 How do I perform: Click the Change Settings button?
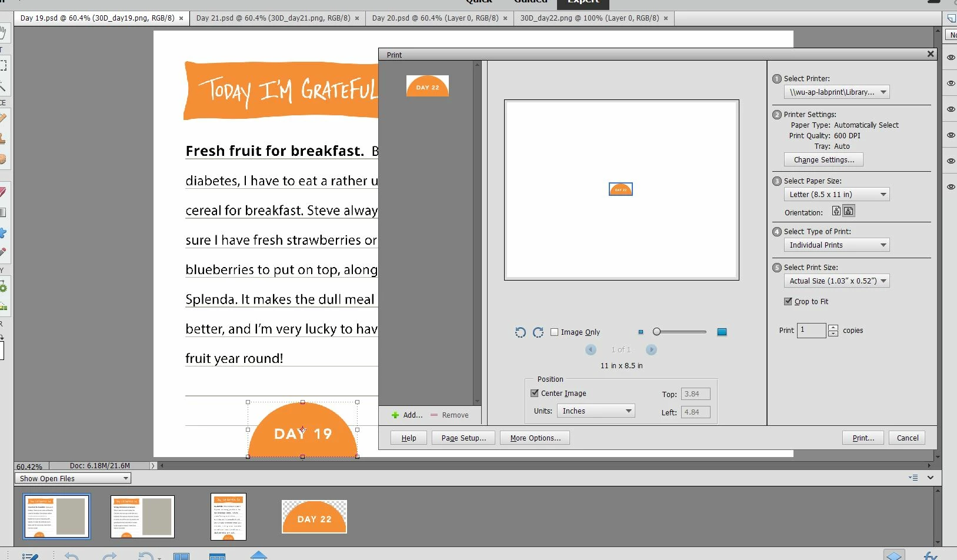[x=823, y=160]
